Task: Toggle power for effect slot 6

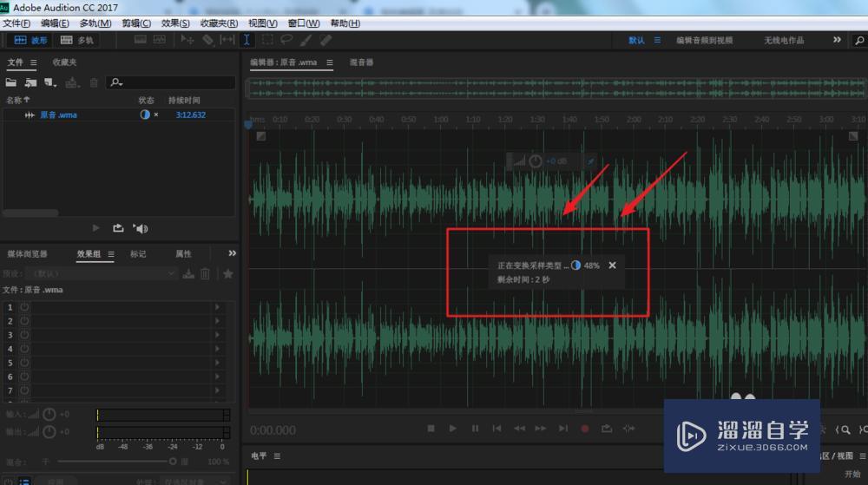Action: (24, 377)
